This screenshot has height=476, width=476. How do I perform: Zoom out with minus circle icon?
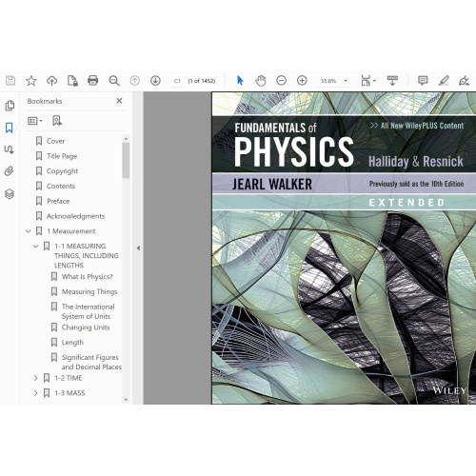coord(282,81)
